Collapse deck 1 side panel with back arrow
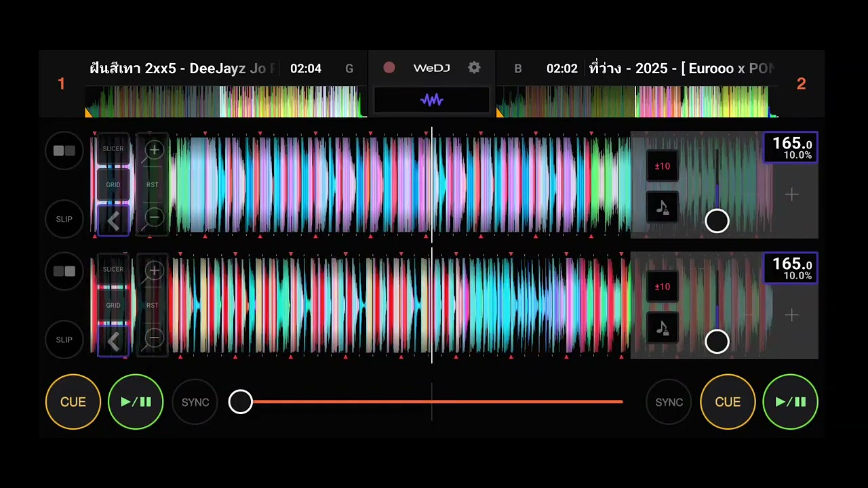 point(113,220)
